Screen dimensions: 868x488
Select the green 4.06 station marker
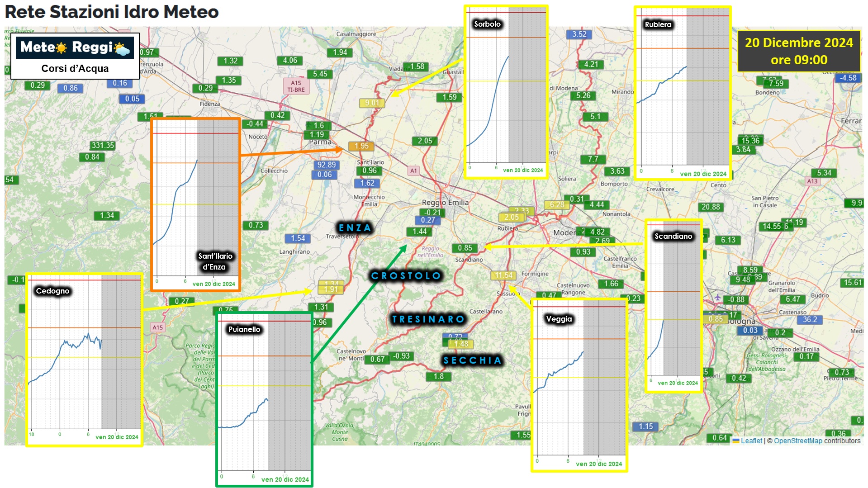290,61
